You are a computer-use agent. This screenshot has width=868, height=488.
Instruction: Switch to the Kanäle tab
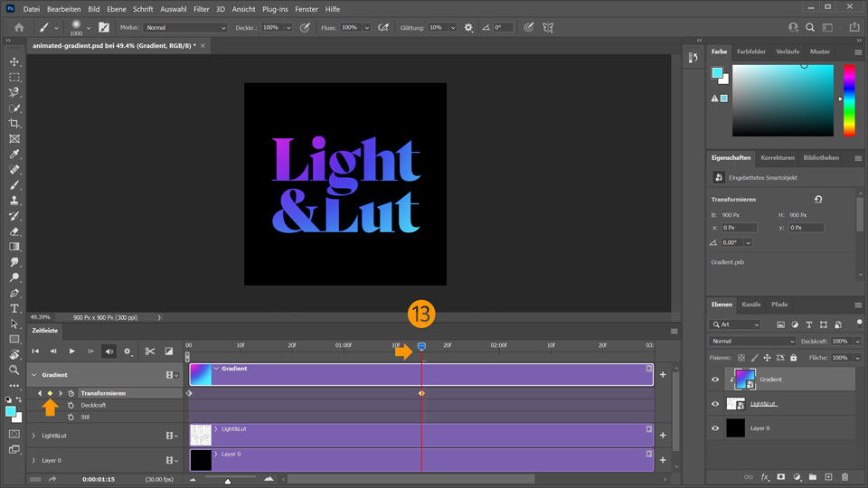click(x=751, y=305)
